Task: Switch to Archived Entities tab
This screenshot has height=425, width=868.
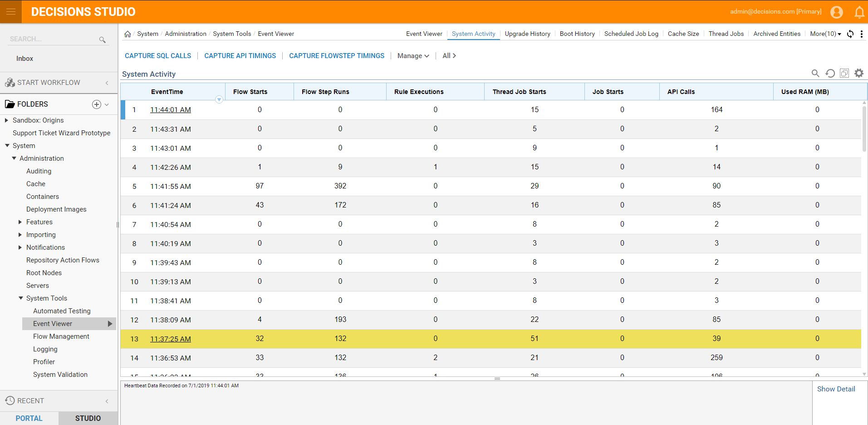Action: pyautogui.click(x=777, y=34)
